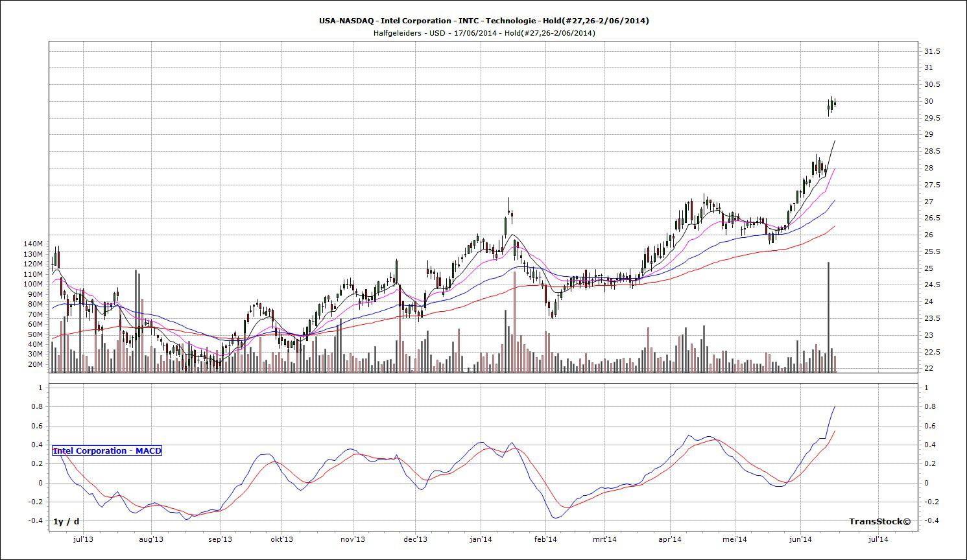
Task: Click the 80M volume axis label
Action: [35, 305]
